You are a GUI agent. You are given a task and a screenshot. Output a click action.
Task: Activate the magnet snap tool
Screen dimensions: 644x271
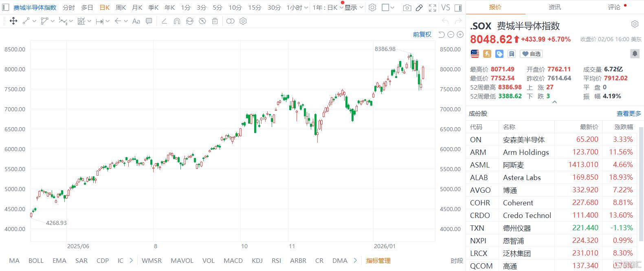point(177,21)
